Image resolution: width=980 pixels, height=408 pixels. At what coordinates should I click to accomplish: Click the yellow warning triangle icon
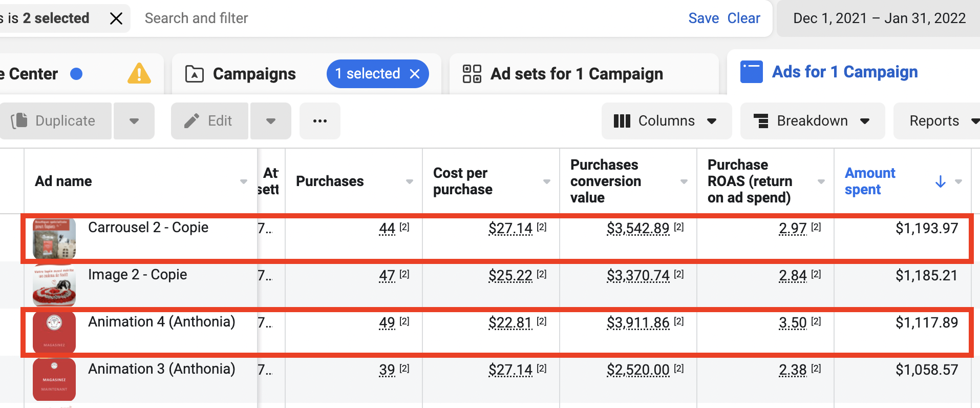point(139,74)
